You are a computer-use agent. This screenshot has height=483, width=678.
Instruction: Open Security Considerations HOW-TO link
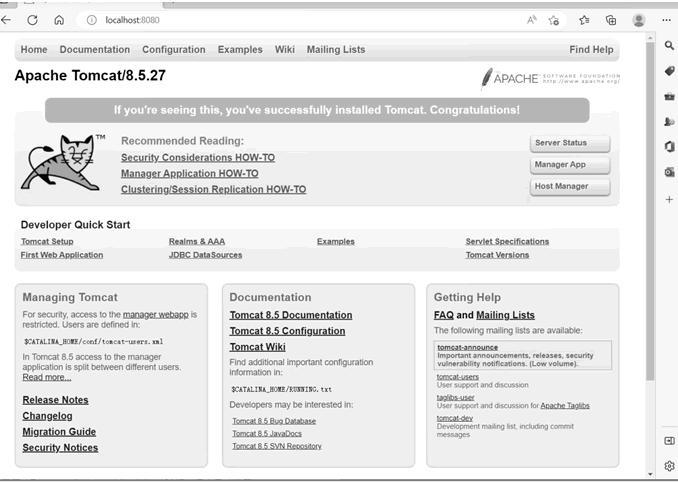coord(198,158)
